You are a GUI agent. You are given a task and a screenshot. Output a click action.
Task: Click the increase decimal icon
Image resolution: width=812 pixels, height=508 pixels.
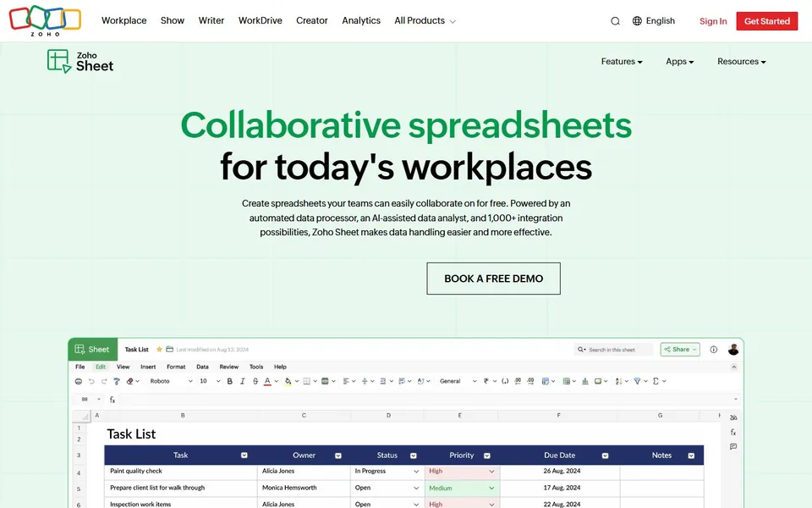click(530, 381)
